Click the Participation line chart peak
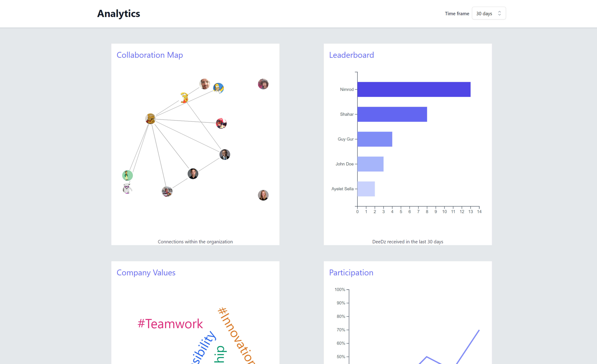This screenshot has width=597, height=364. pyautogui.click(x=479, y=330)
